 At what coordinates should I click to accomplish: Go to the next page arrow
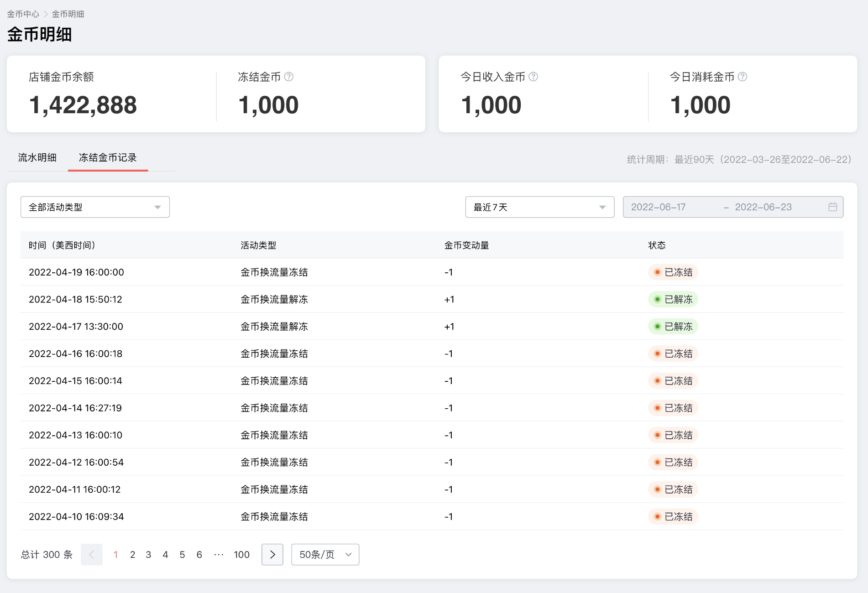click(272, 554)
